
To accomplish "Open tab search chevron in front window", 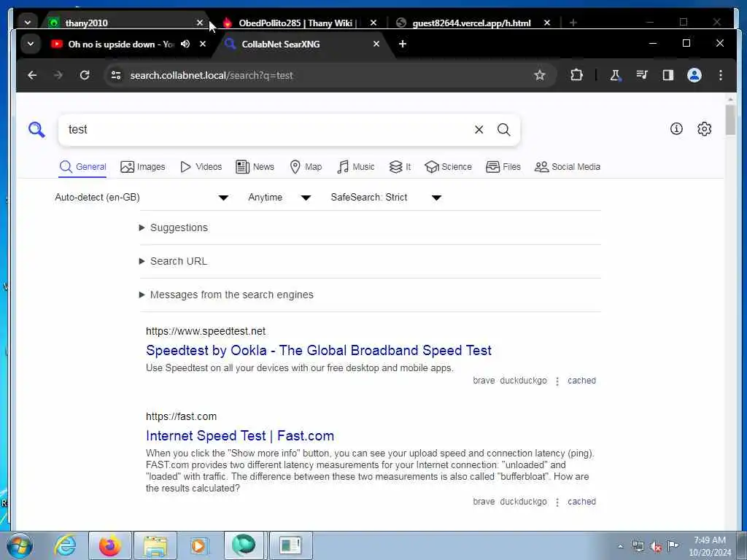I will [x=31, y=44].
